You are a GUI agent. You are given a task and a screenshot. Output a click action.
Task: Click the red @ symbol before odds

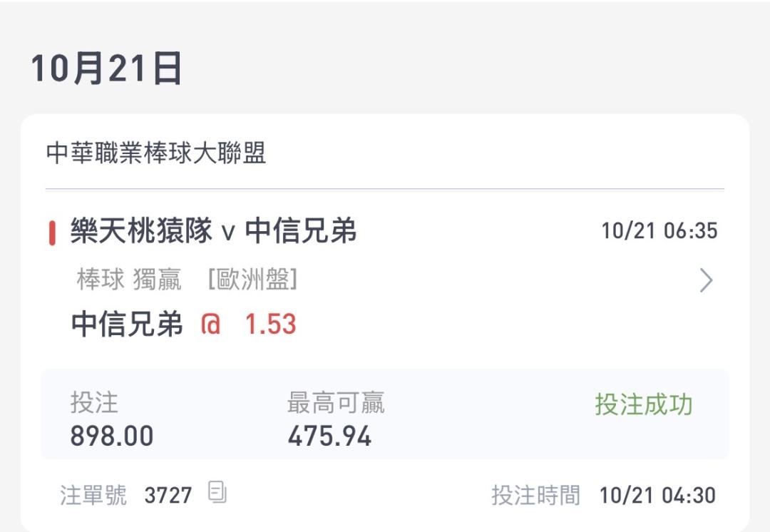[x=211, y=324]
